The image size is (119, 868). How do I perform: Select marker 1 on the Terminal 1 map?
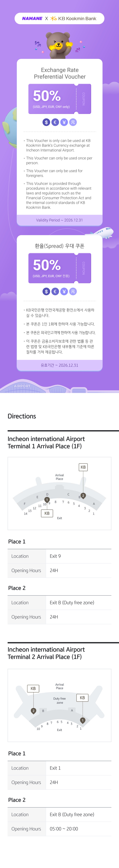click(x=47, y=500)
